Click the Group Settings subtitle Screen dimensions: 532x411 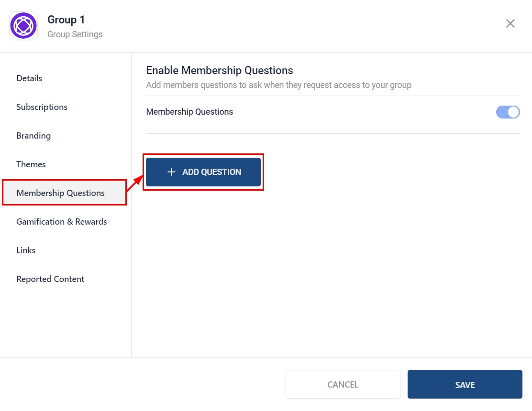pos(75,34)
